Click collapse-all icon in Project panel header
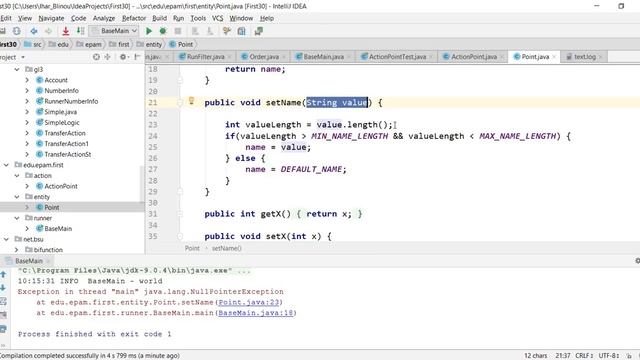 [x=108, y=57]
